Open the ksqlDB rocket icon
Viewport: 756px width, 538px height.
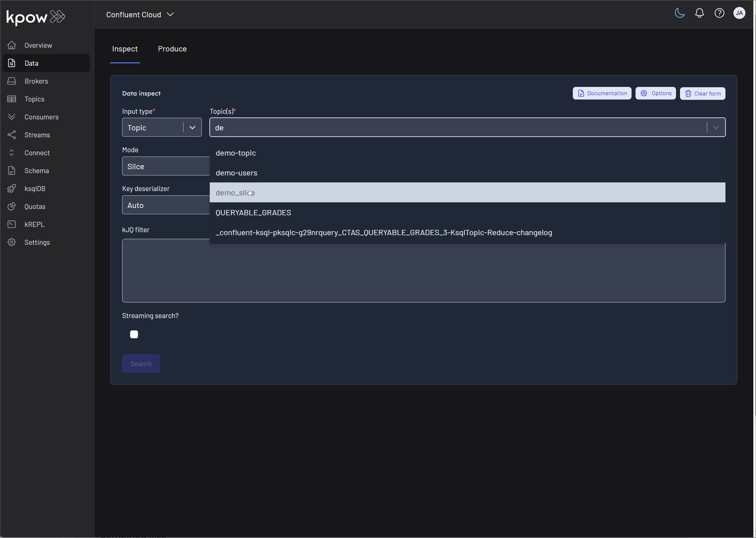pyautogui.click(x=11, y=188)
